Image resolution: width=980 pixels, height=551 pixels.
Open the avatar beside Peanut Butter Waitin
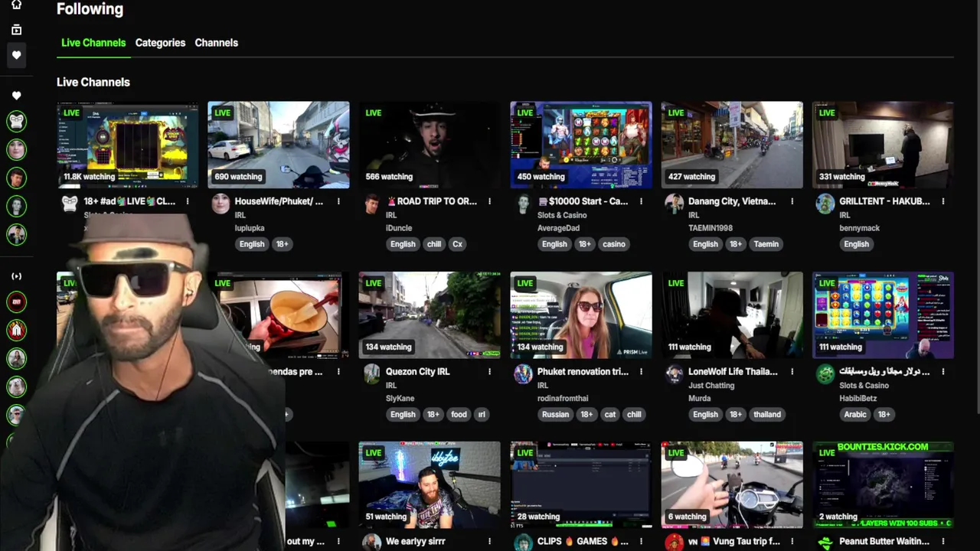(825, 543)
